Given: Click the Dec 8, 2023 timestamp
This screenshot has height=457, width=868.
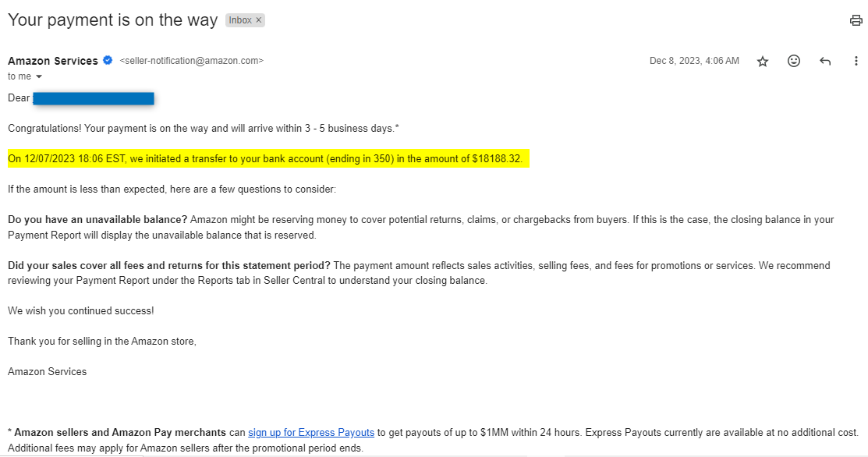Looking at the screenshot, I should click(x=694, y=61).
